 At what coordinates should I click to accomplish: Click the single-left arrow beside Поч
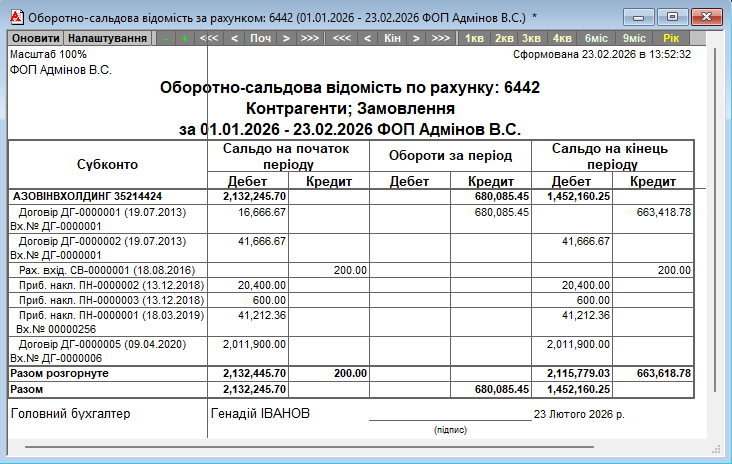[234, 38]
